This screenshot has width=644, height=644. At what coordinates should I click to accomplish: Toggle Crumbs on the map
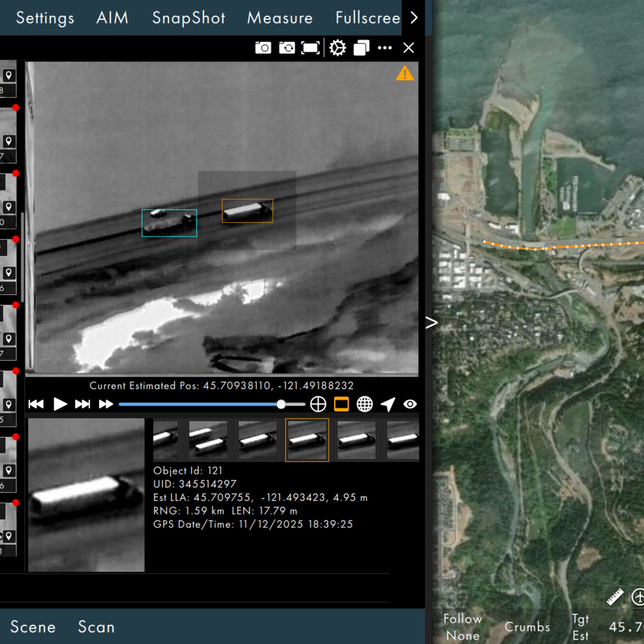(x=527, y=627)
